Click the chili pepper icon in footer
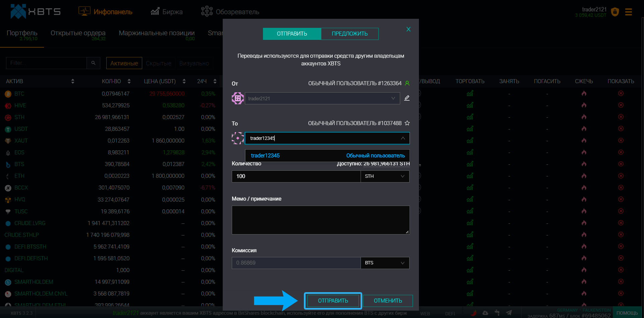Image resolution: width=644 pixels, height=318 pixels. pos(474,313)
